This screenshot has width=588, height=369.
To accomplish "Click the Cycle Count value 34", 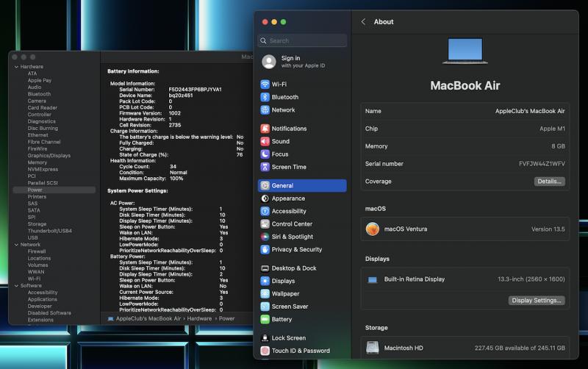I will 173,167.
